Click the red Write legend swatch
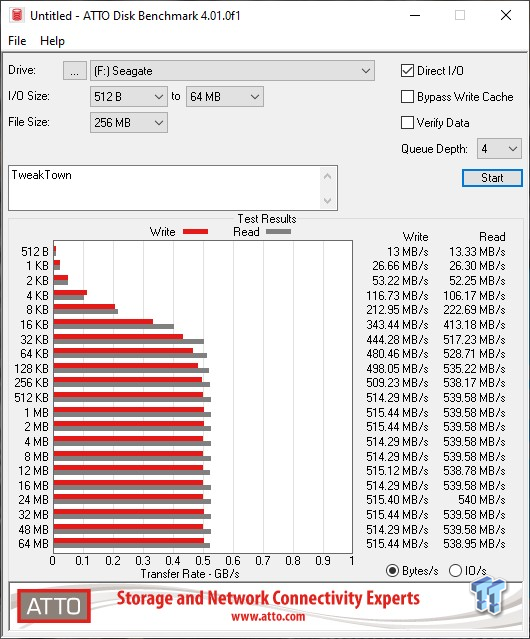The image size is (530, 639). [x=196, y=231]
